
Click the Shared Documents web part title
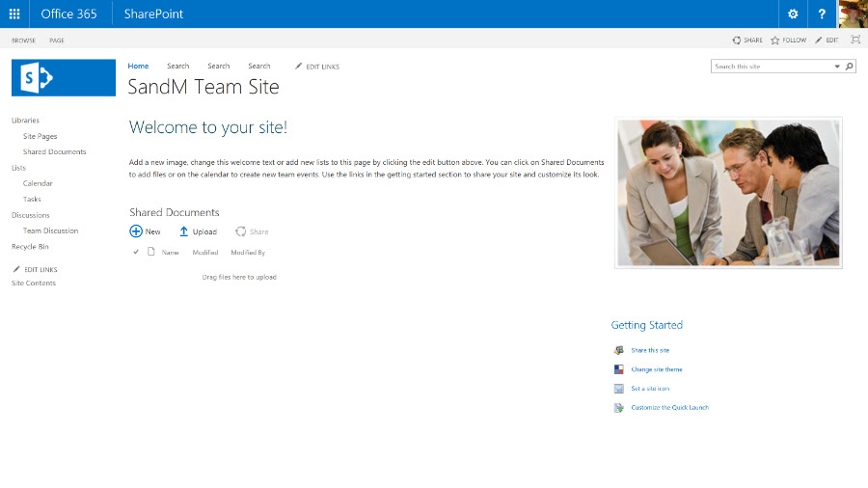175,212
